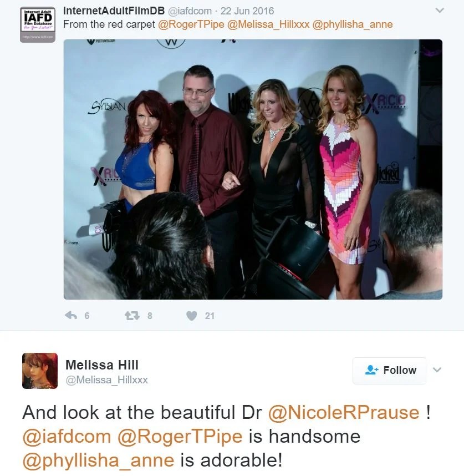This screenshot has width=464, height=476.
Task: Expand the chevron menu on the IAFD tweet
Action: pyautogui.click(x=439, y=11)
